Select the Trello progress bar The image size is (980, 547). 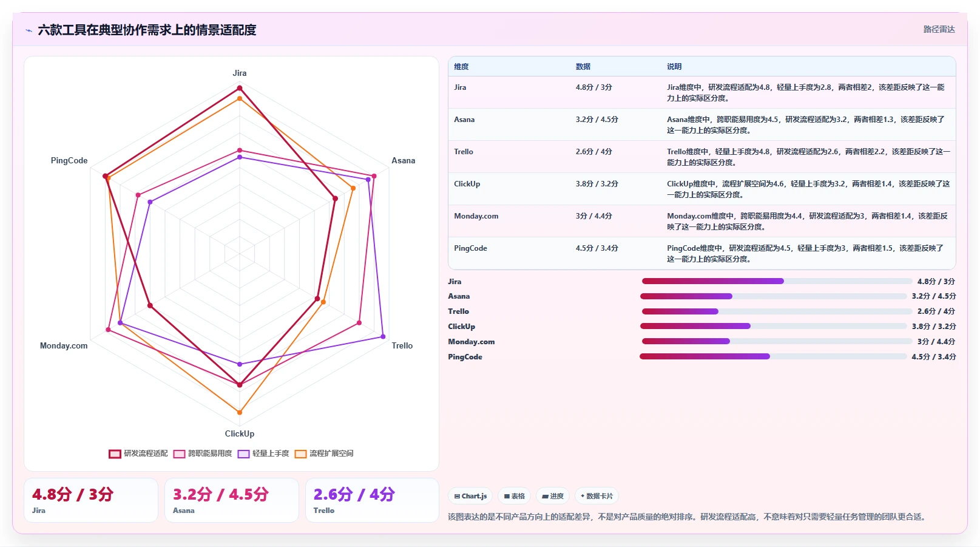(x=777, y=311)
